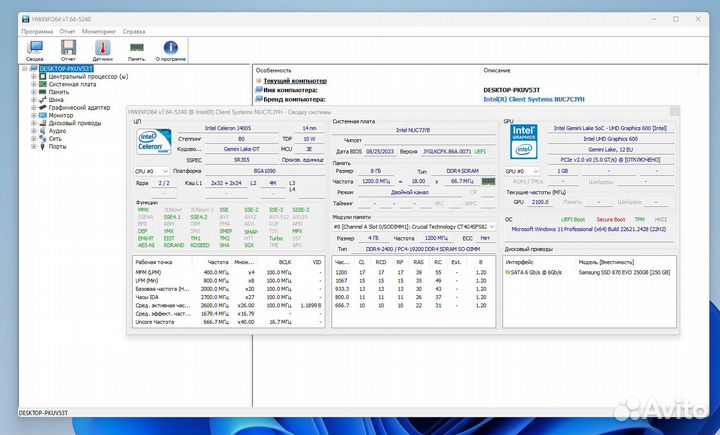This screenshot has height=435, width=720.
Task: Click the CPU icon beside Центральный процессор
Action: pyautogui.click(x=43, y=77)
